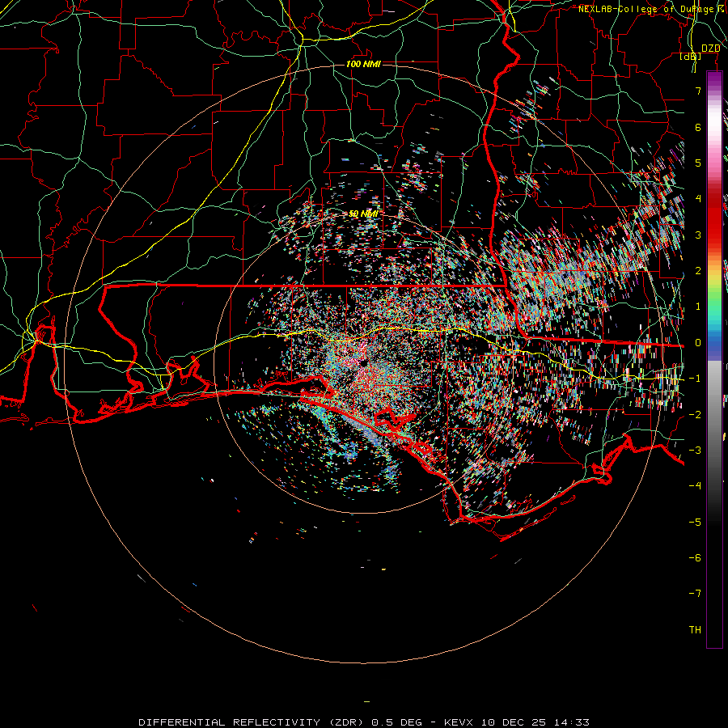Viewport: 728px width, 728px height.
Task: Click the legend value 1
Action: click(x=698, y=307)
